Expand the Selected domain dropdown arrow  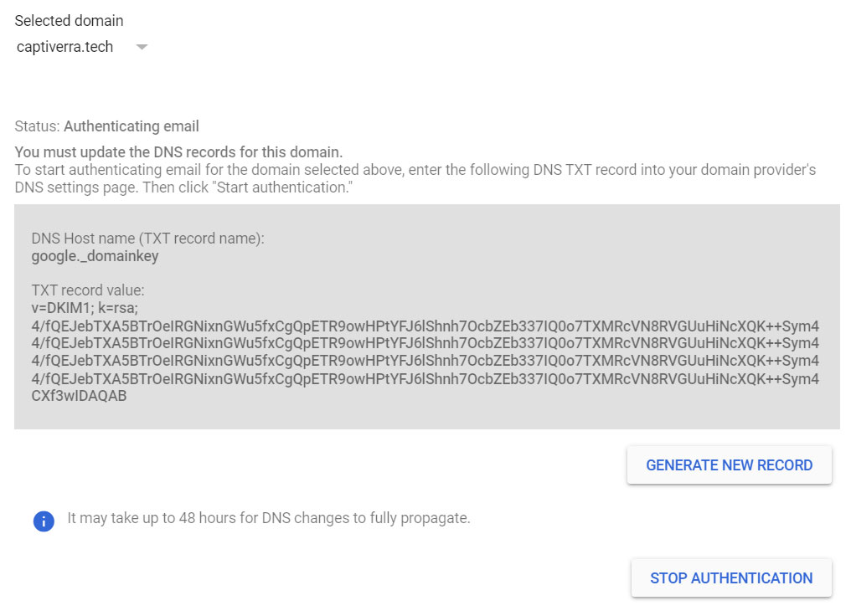(x=142, y=47)
